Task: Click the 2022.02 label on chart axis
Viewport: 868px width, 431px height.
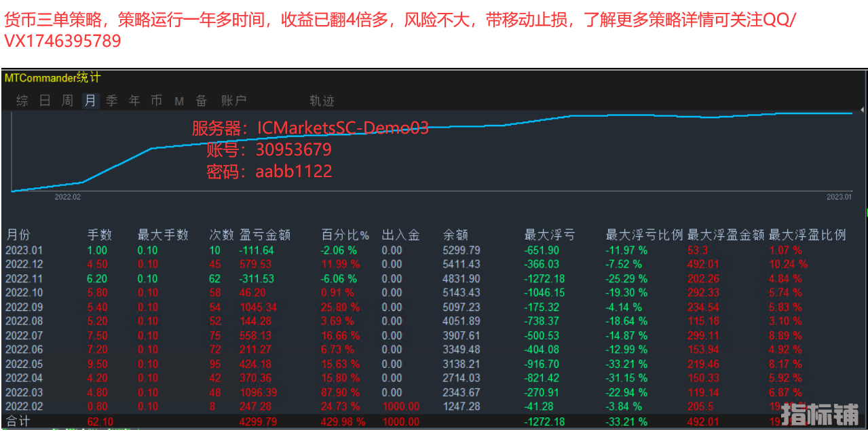Action: [x=67, y=197]
